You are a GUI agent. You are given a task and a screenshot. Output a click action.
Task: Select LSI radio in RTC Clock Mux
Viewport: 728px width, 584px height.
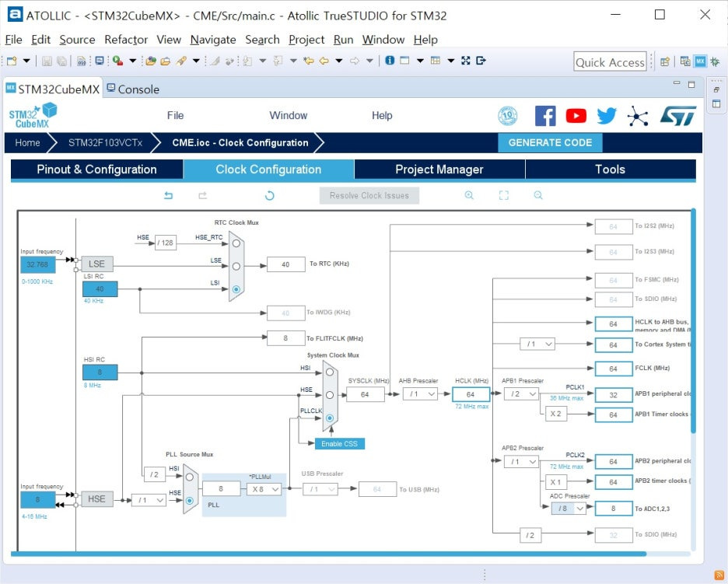(236, 289)
